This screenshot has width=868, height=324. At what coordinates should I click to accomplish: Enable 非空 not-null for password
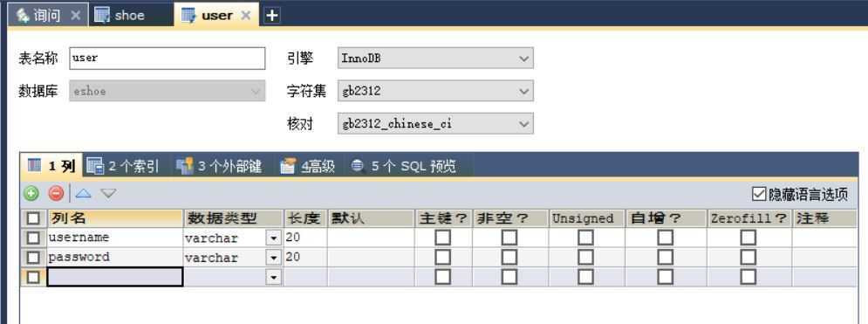click(509, 258)
